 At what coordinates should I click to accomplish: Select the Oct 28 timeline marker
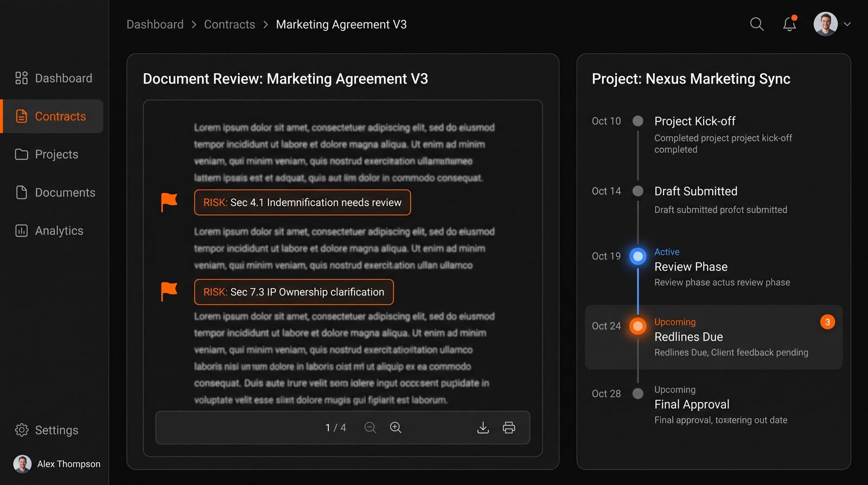638,394
